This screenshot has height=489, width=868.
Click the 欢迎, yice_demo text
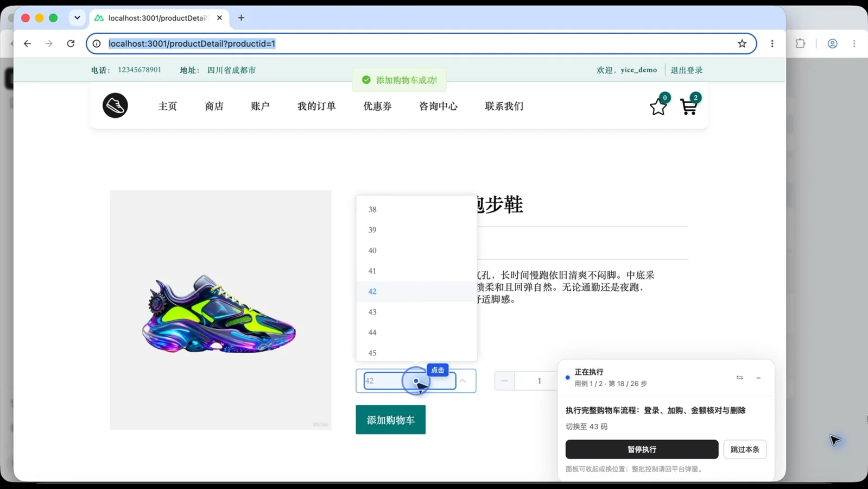point(626,70)
